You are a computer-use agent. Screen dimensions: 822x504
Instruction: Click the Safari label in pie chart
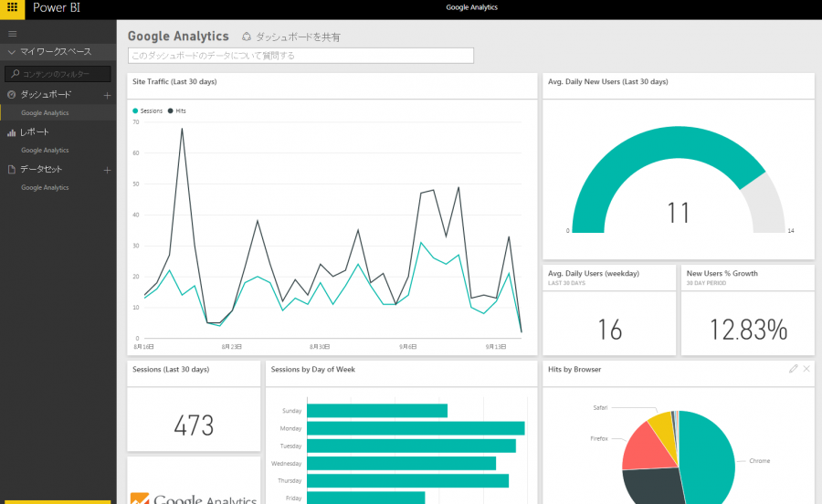point(600,407)
